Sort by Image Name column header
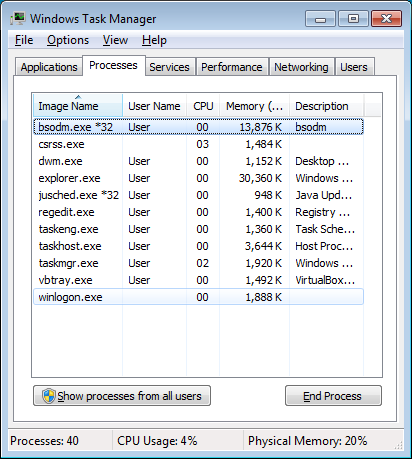 [x=78, y=106]
